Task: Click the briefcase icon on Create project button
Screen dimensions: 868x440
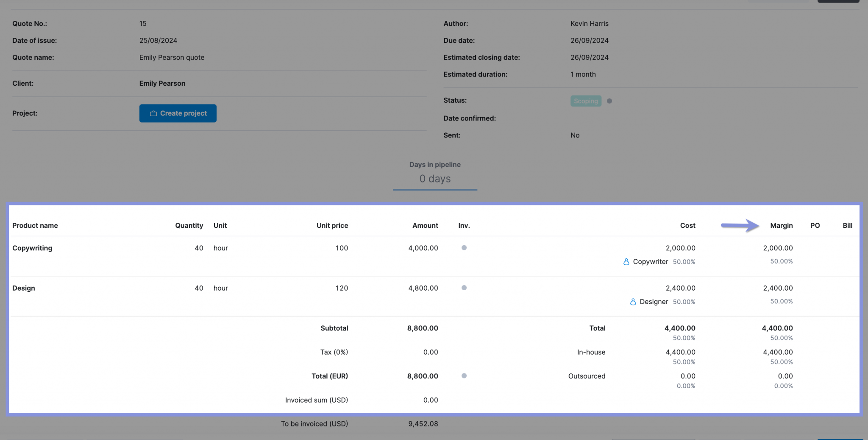Action: coord(153,113)
